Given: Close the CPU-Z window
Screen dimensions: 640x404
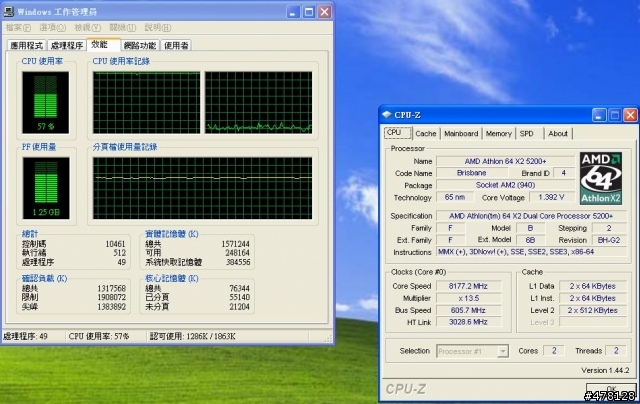Looking at the screenshot, I should pos(630,115).
